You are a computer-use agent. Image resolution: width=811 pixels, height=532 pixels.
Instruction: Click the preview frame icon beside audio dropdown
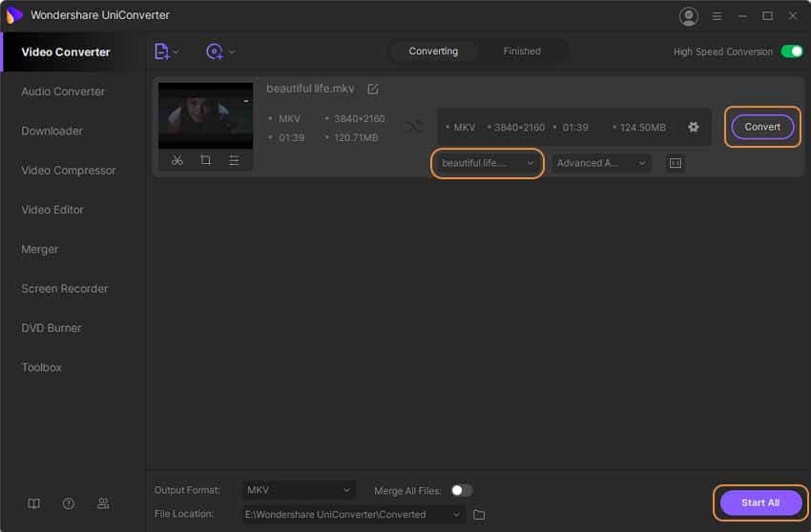[x=675, y=163]
